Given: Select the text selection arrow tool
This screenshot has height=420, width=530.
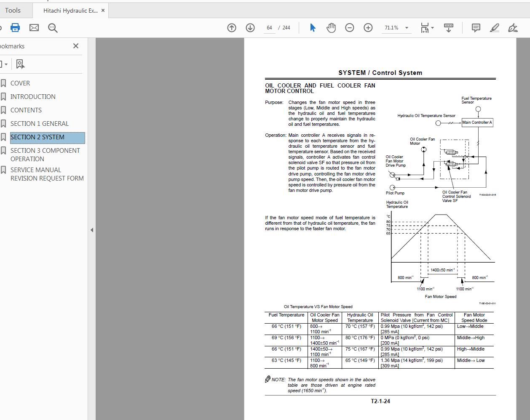Looking at the screenshot, I should tap(313, 28).
